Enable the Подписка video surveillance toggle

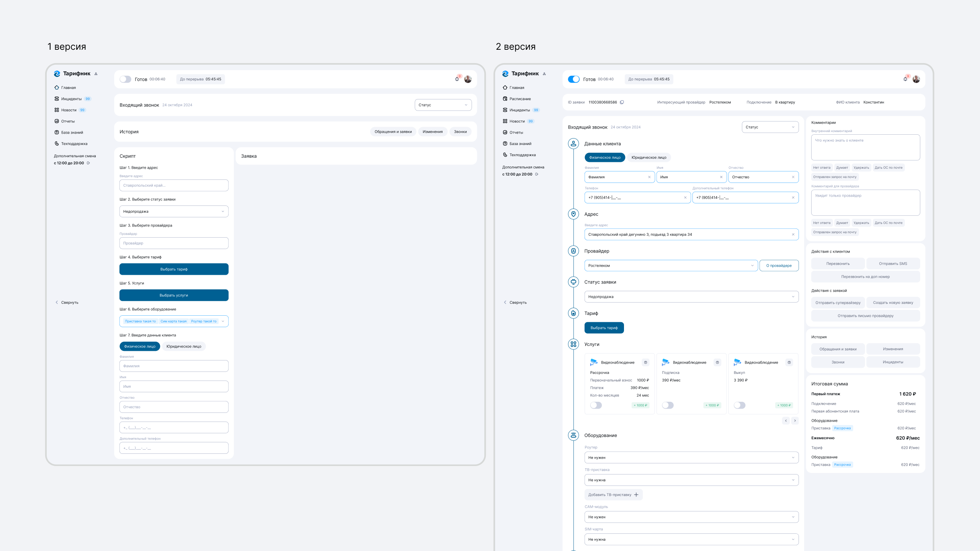(668, 405)
